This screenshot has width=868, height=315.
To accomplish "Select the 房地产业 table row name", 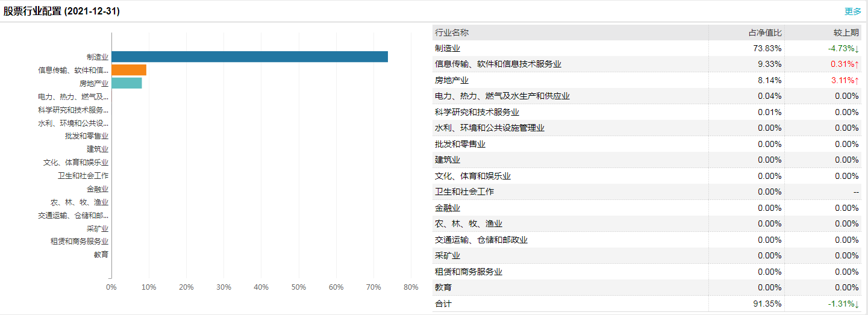I will pos(452,80).
